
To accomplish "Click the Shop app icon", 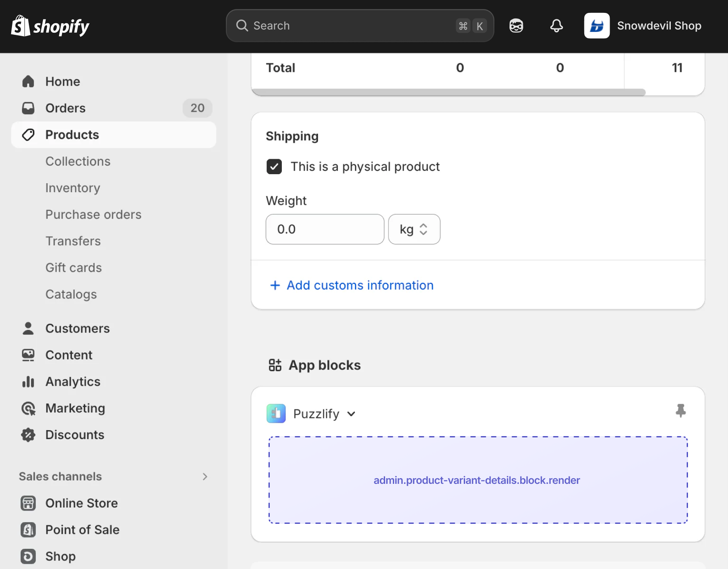I will tap(28, 556).
